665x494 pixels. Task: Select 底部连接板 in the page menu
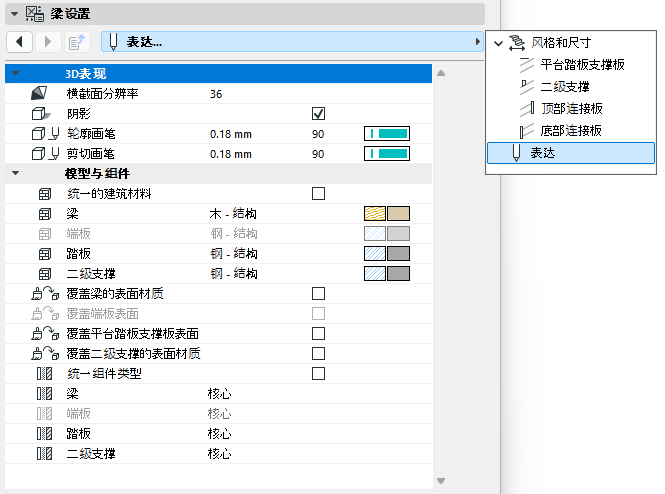coord(572,131)
